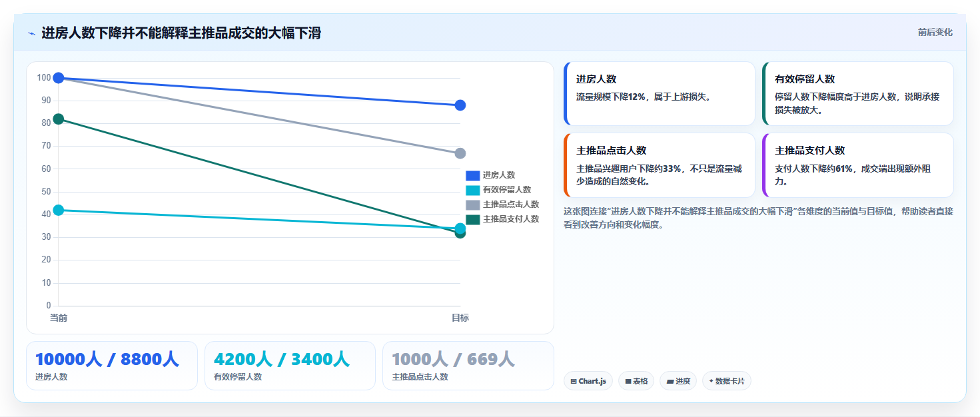
Task: Click green 主推品支付人数 point at 当前
Action: click(x=59, y=119)
